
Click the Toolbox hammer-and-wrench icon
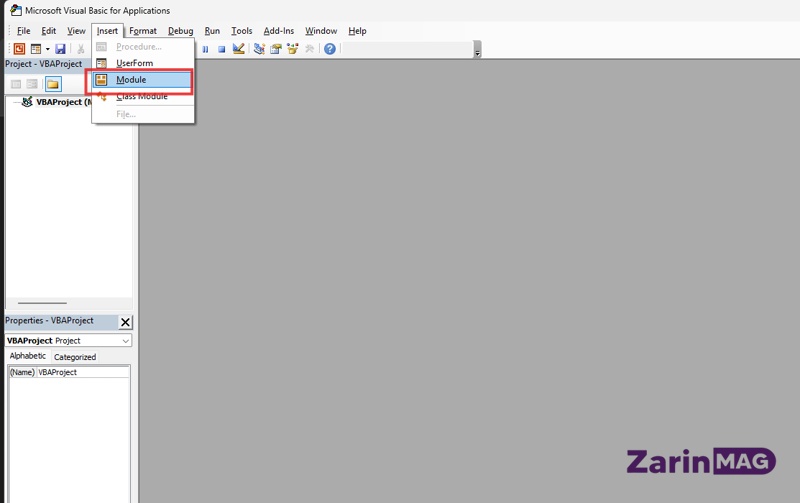coord(309,49)
